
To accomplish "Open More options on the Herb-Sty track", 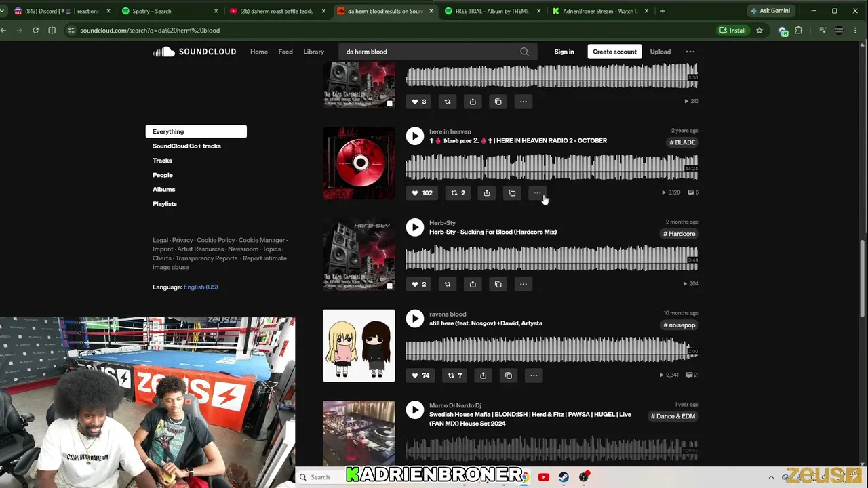I will [x=524, y=284].
